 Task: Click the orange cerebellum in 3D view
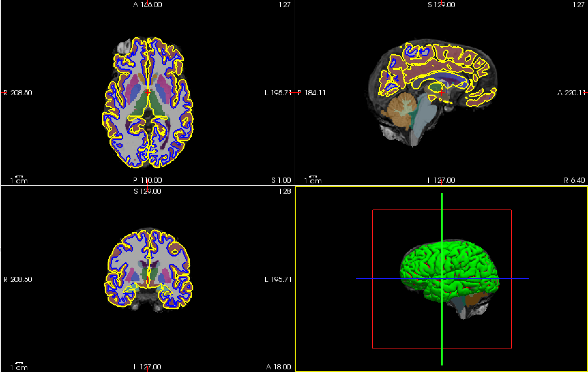pyautogui.click(x=476, y=299)
